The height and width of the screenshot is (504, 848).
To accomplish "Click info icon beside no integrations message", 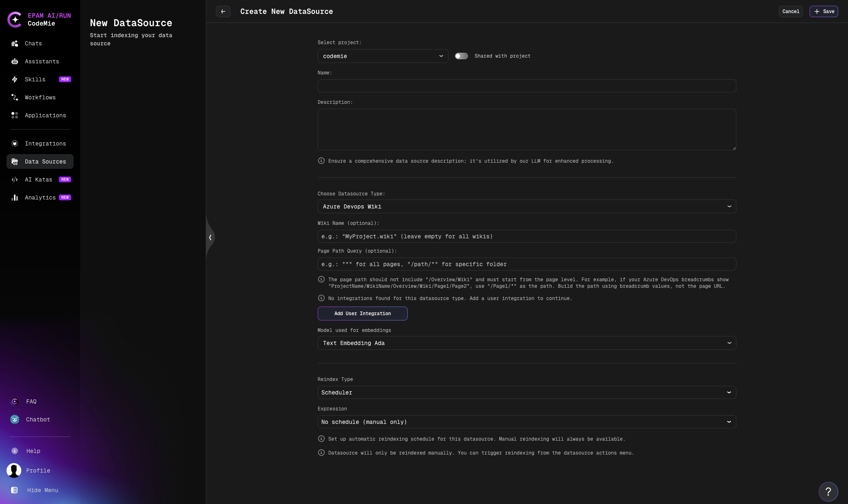I will pyautogui.click(x=321, y=298).
